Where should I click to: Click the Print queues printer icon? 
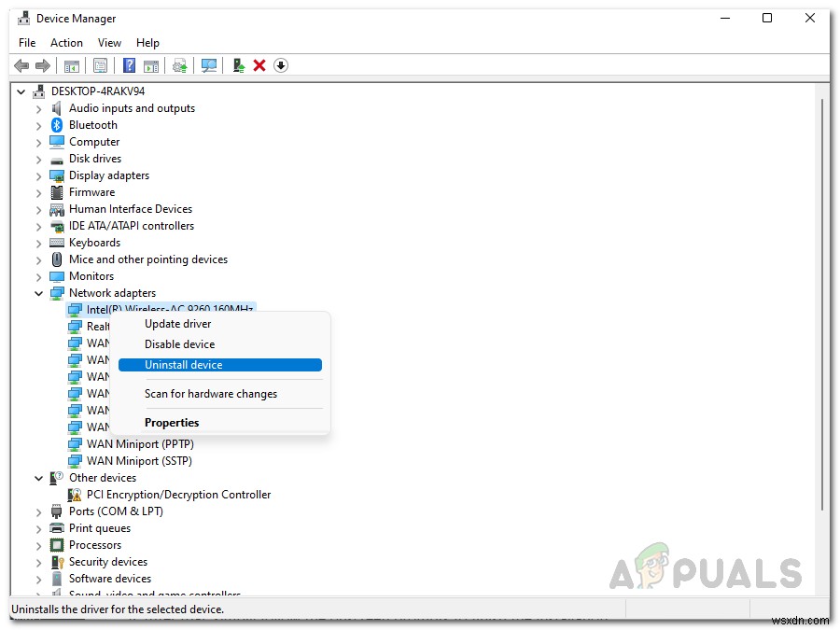click(x=57, y=528)
